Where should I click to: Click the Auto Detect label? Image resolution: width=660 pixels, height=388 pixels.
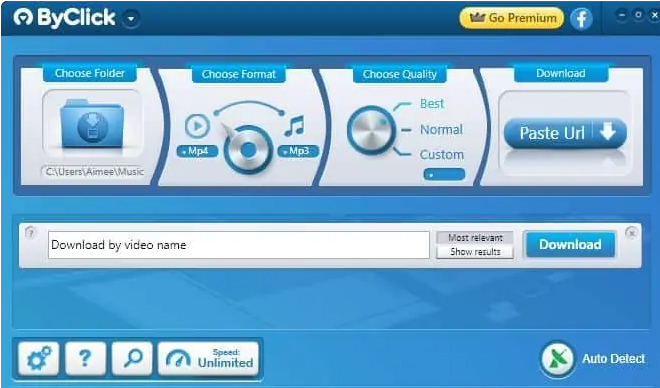pos(613,359)
